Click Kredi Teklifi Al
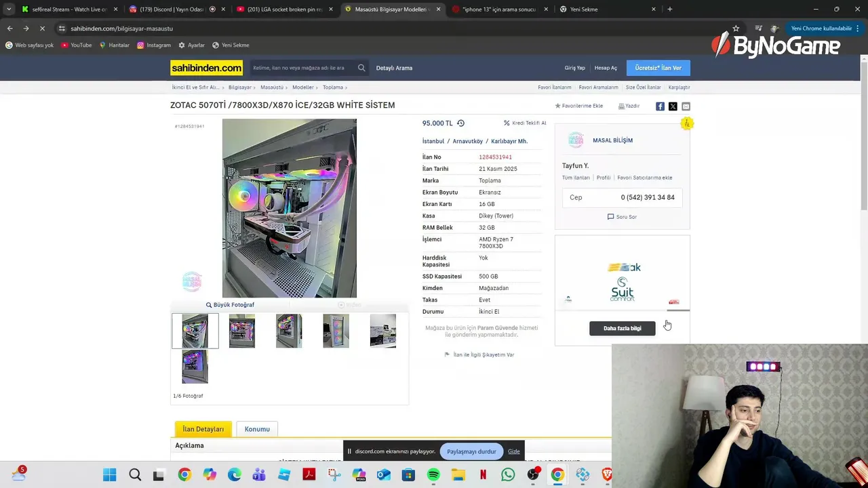 (x=525, y=123)
